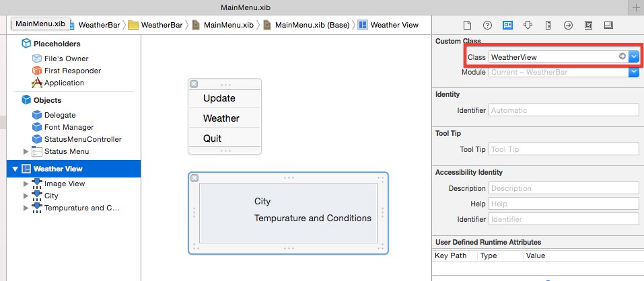
Task: Click the Tool Tip text field
Action: pyautogui.click(x=563, y=149)
